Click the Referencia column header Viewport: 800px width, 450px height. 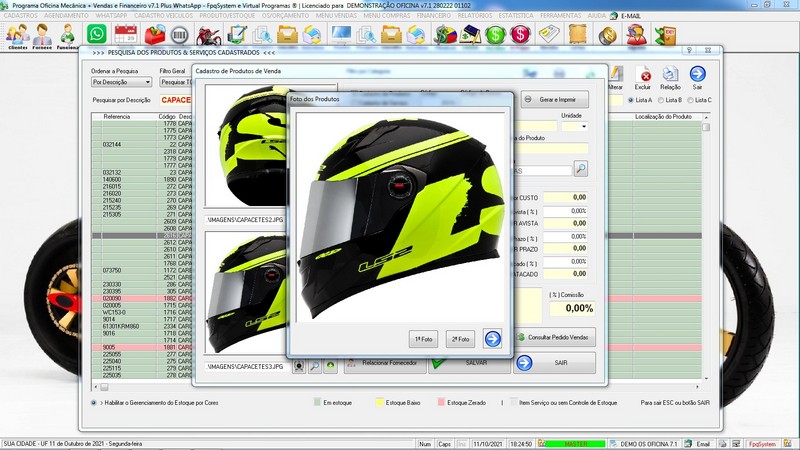coord(117,117)
